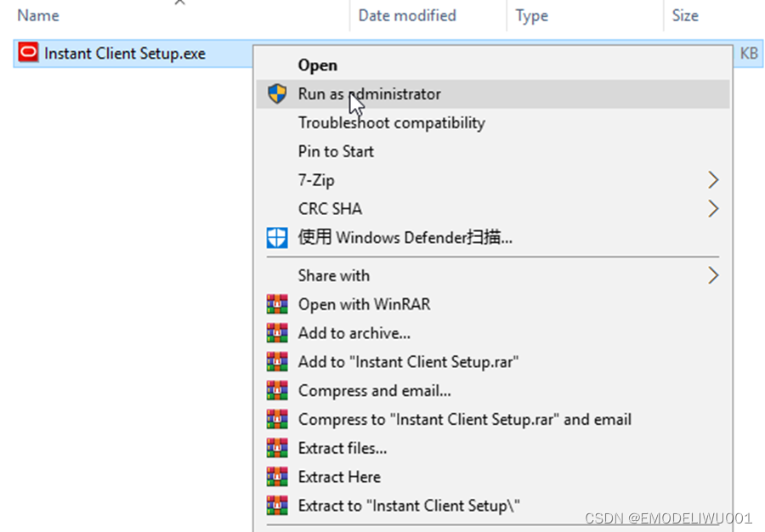The height and width of the screenshot is (532, 765).
Task: Click the WinRAR icon beside Open with WinRAR
Action: tap(277, 304)
